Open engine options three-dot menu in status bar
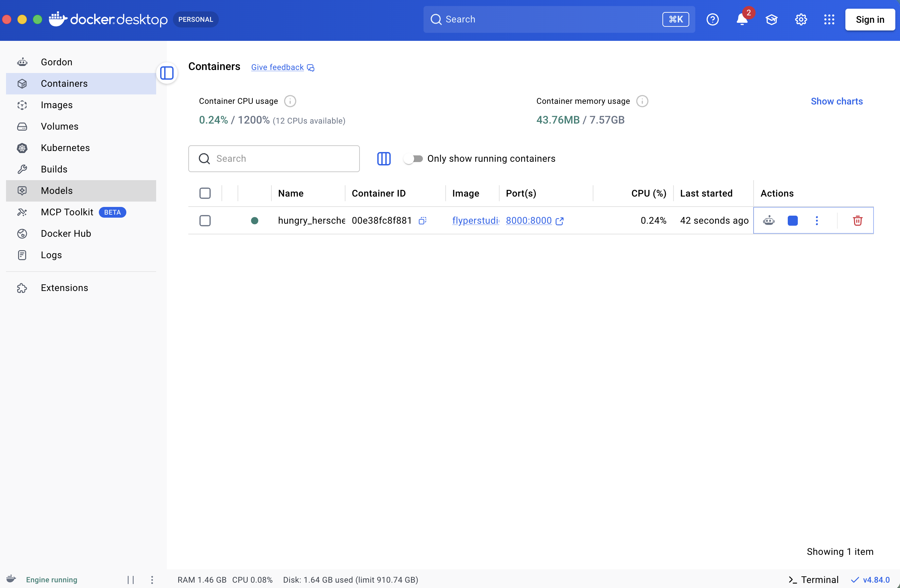900x588 pixels. [x=152, y=580]
